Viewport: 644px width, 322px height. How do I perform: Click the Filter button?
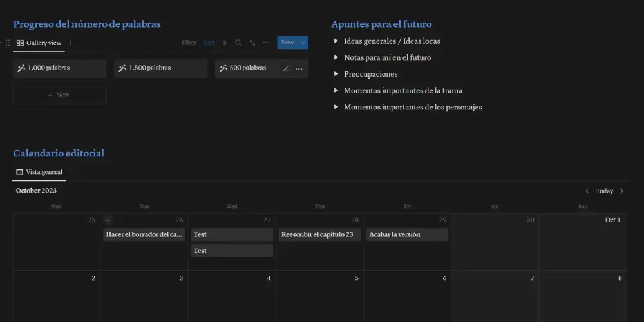(189, 43)
